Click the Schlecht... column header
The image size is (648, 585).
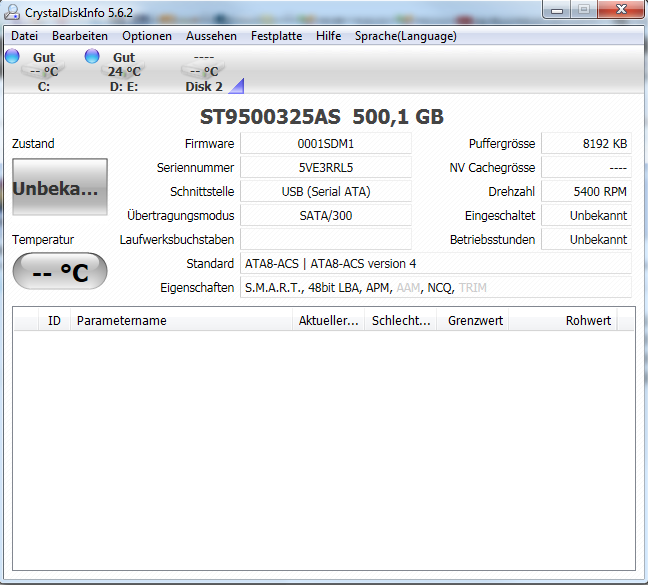pyautogui.click(x=400, y=321)
